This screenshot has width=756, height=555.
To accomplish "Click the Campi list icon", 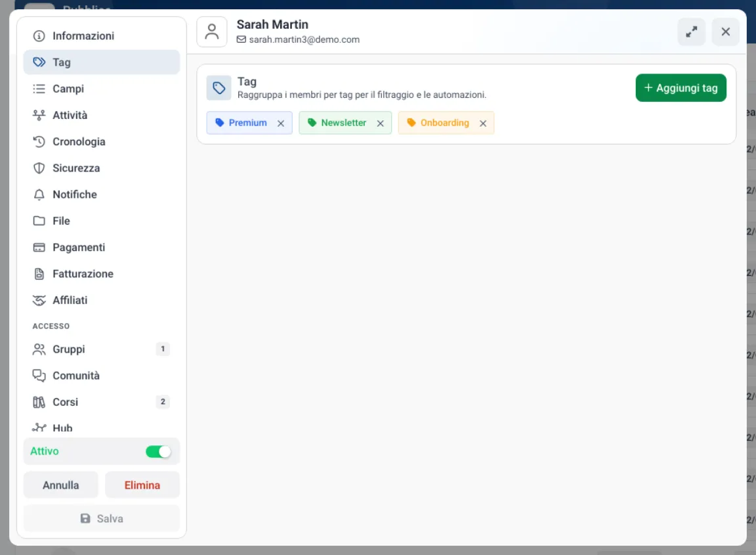I will click(x=39, y=89).
